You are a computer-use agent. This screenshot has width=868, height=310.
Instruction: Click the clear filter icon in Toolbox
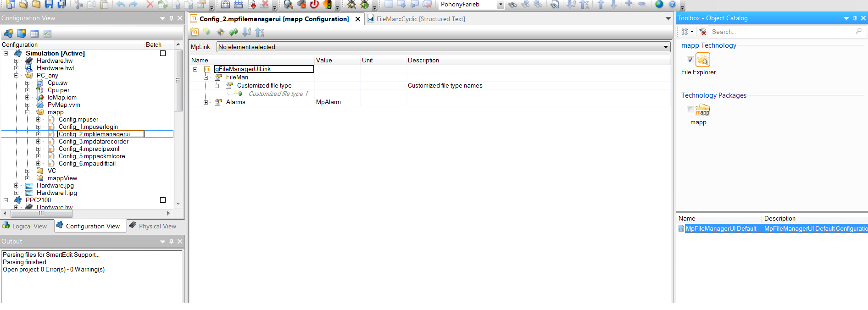click(x=702, y=32)
